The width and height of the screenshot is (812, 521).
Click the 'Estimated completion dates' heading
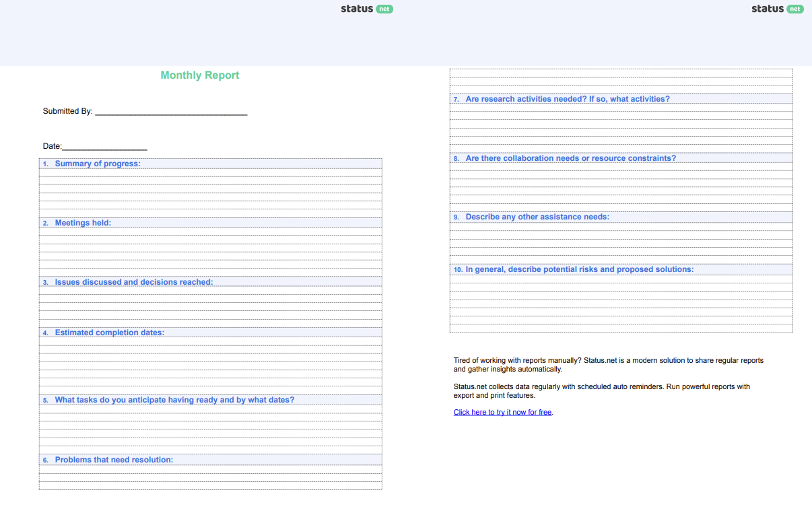pos(110,333)
